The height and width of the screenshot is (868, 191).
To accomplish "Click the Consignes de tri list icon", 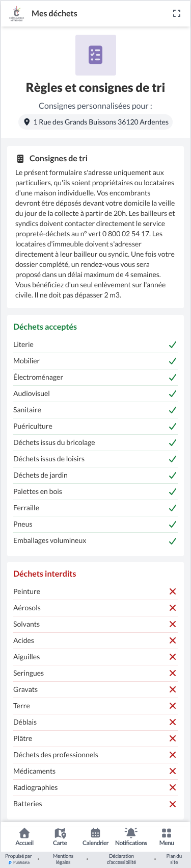I will click(20, 159).
